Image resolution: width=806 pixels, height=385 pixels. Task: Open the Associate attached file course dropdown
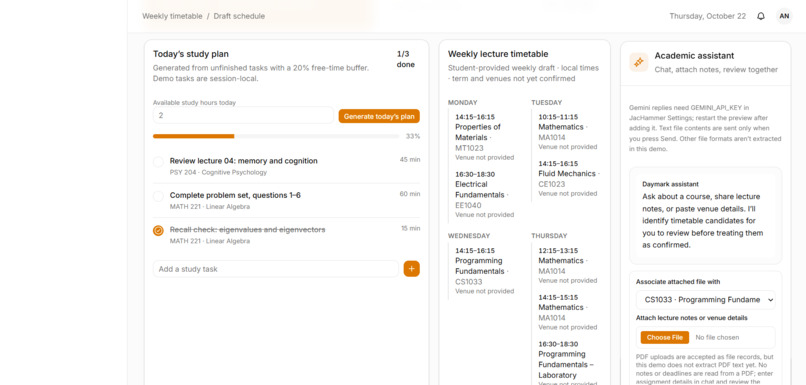point(705,300)
